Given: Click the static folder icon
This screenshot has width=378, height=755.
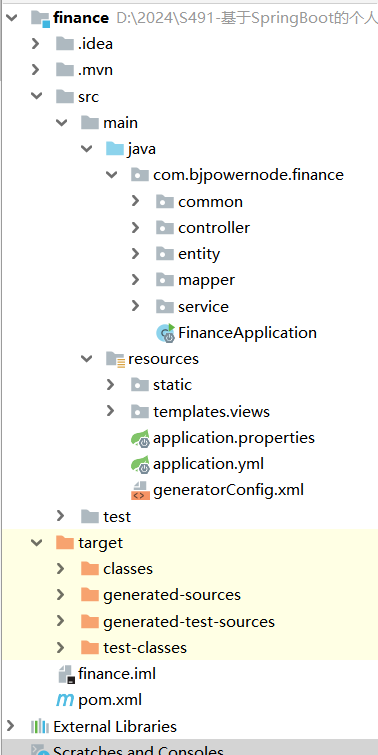Looking at the screenshot, I should coord(140,384).
